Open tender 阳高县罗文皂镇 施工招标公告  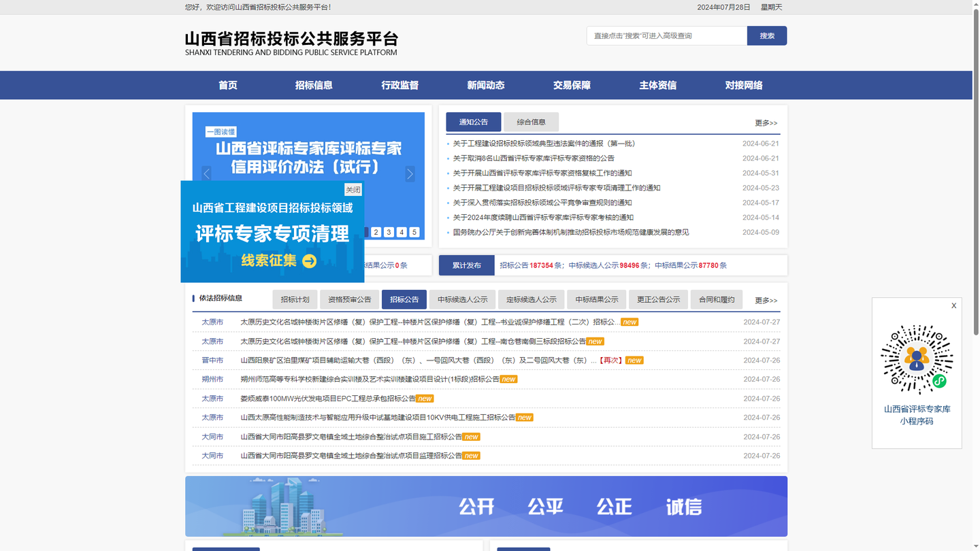pos(351,437)
